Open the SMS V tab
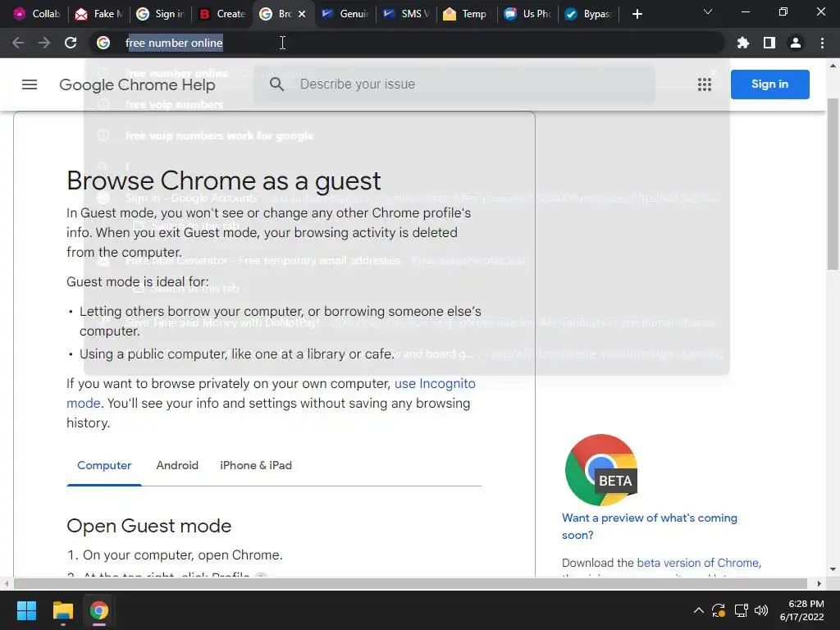 click(x=406, y=14)
